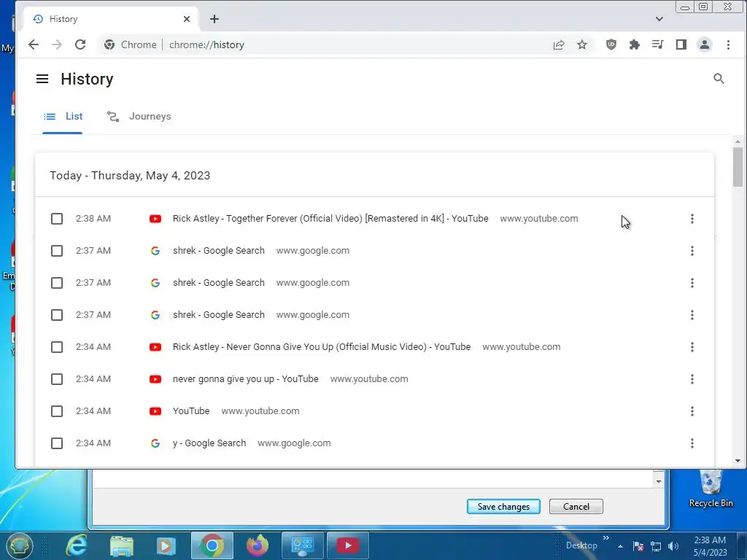Open the y - Google Search link

tap(209, 443)
